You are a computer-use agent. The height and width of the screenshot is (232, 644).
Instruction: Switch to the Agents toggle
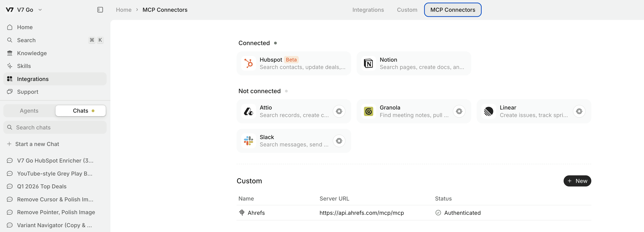click(x=29, y=111)
